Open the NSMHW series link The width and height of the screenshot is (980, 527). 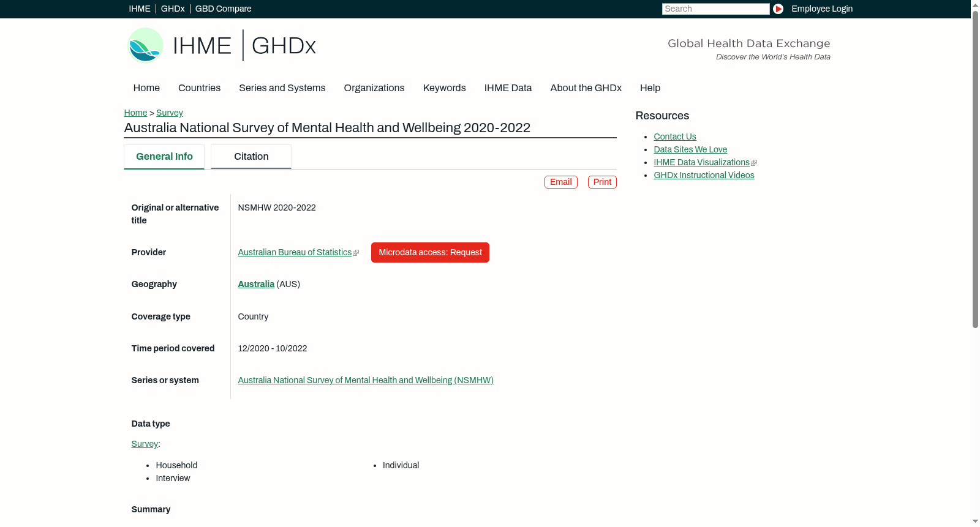pos(366,380)
